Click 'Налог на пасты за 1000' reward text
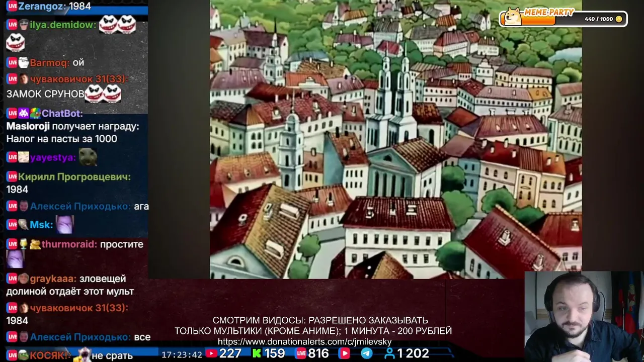Image resolution: width=644 pixels, height=362 pixels. pos(61,139)
